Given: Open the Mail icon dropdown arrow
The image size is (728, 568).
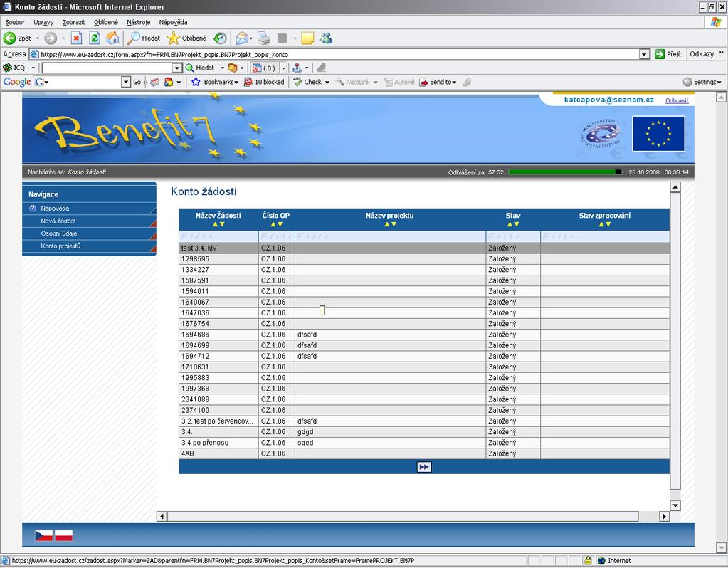Looking at the screenshot, I should (251, 38).
